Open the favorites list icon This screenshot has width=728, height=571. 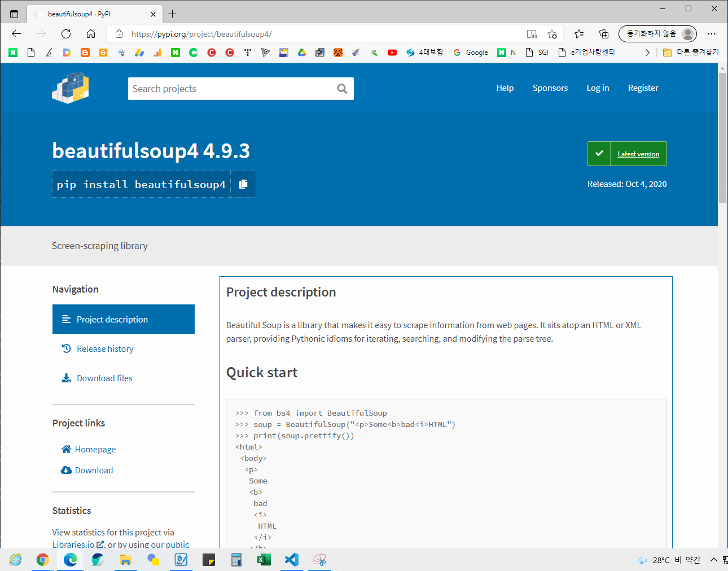coord(579,34)
